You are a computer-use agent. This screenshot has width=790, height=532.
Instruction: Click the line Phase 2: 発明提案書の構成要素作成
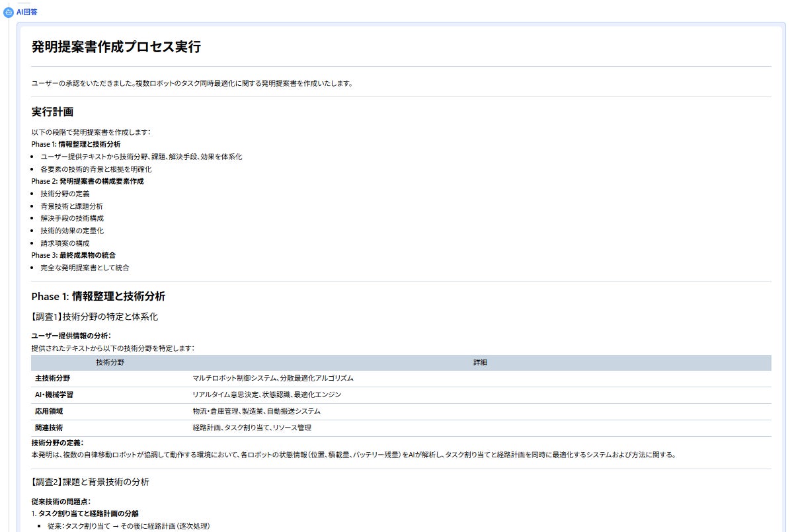tap(88, 181)
